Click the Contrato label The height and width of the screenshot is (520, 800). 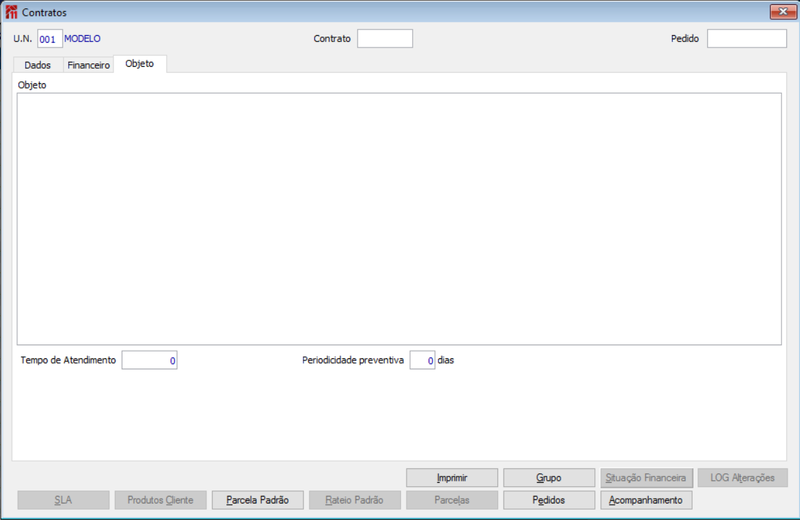pos(332,39)
